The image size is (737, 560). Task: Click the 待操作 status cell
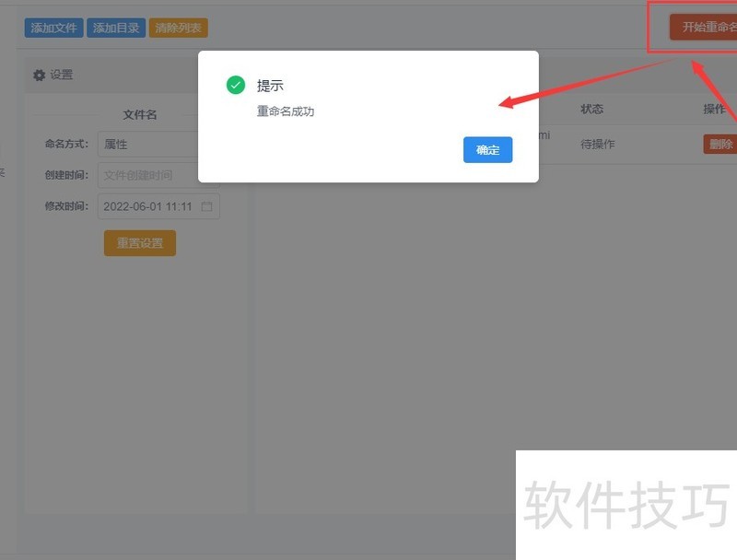click(x=597, y=145)
